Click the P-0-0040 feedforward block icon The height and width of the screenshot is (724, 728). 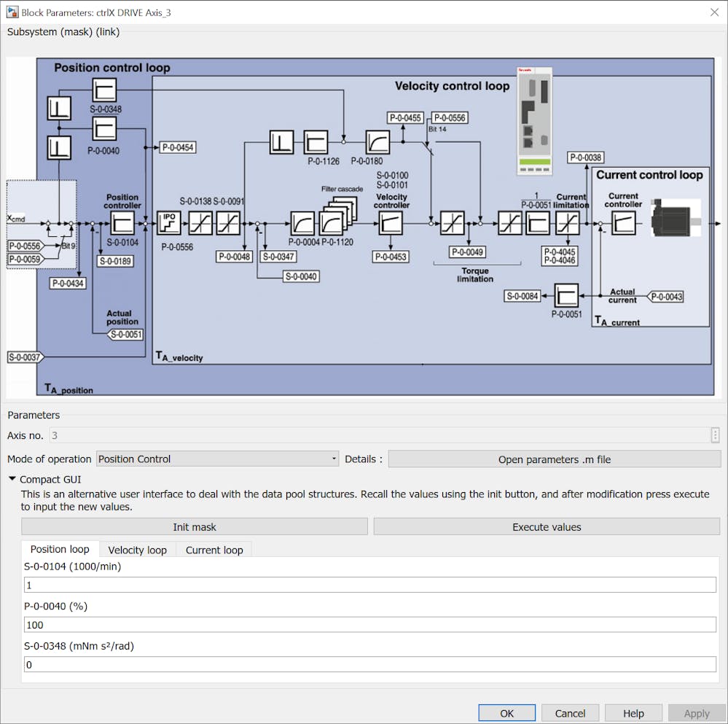[x=104, y=128]
